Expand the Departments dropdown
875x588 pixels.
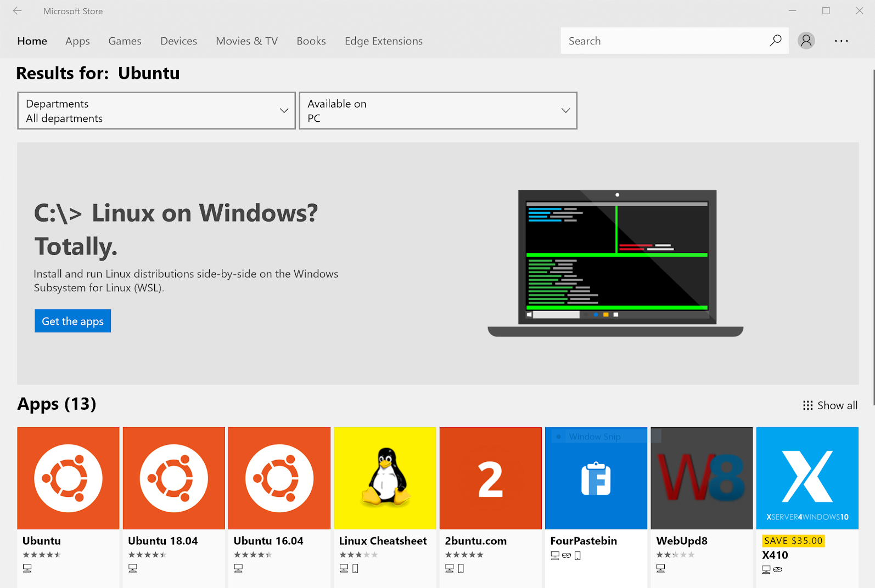[156, 111]
